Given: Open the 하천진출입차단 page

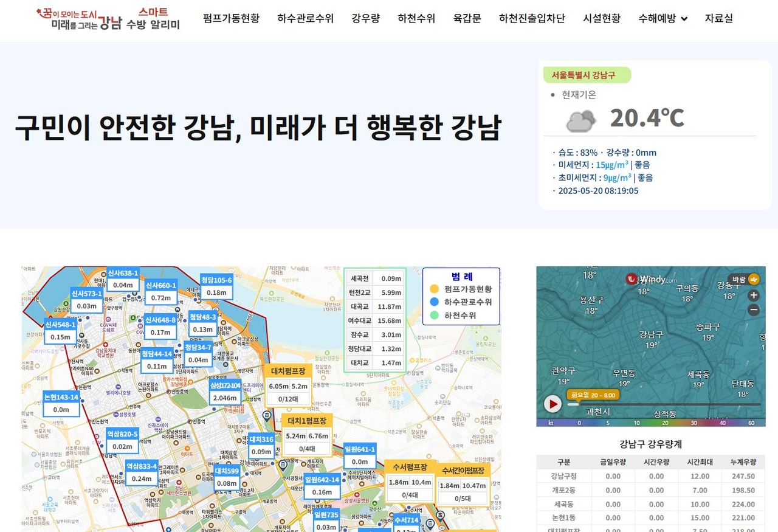Looking at the screenshot, I should pos(532,18).
